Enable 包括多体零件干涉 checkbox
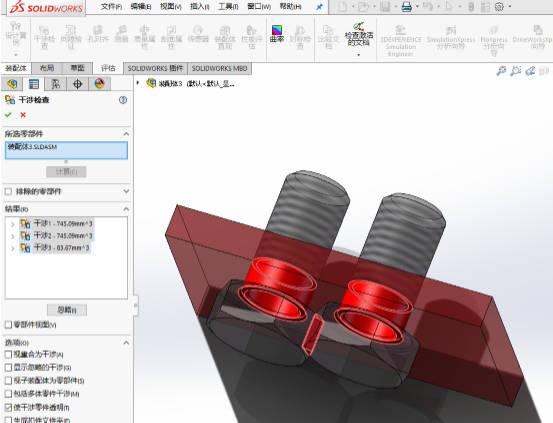The image size is (553, 423). pos(8,394)
